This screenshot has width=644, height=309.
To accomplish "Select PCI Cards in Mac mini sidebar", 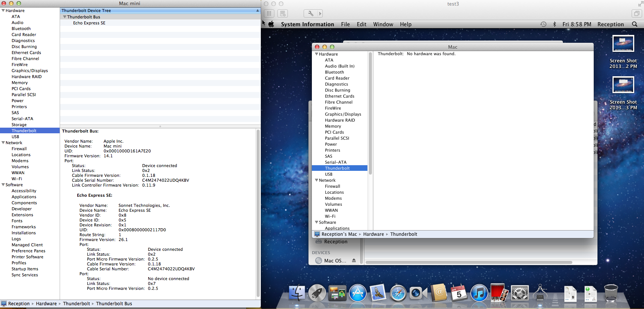I will pyautogui.click(x=21, y=89).
